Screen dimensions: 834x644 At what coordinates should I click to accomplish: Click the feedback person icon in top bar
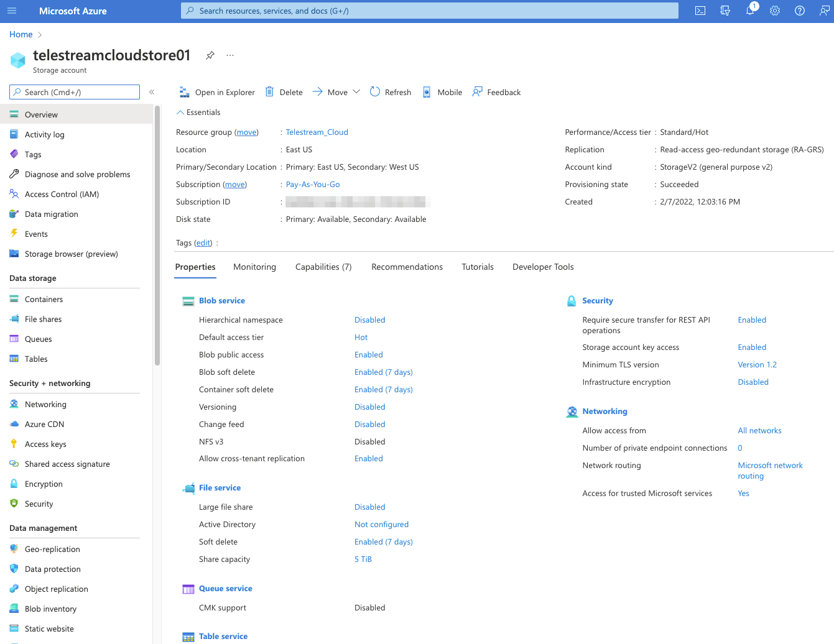tap(824, 11)
